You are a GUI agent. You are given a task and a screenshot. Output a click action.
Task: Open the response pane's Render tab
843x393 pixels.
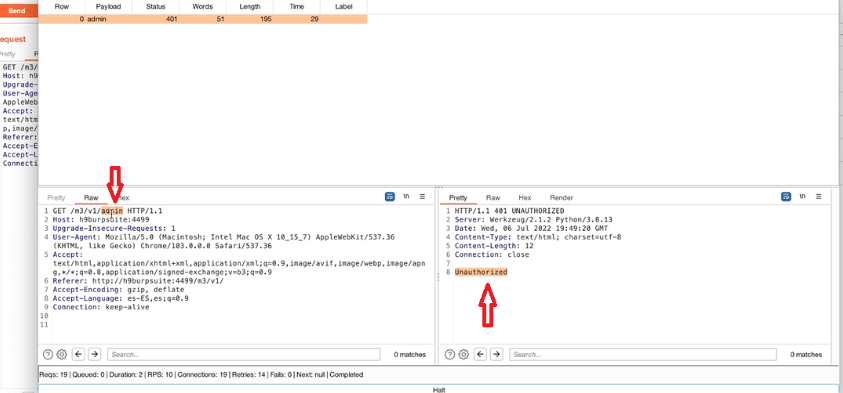point(561,198)
